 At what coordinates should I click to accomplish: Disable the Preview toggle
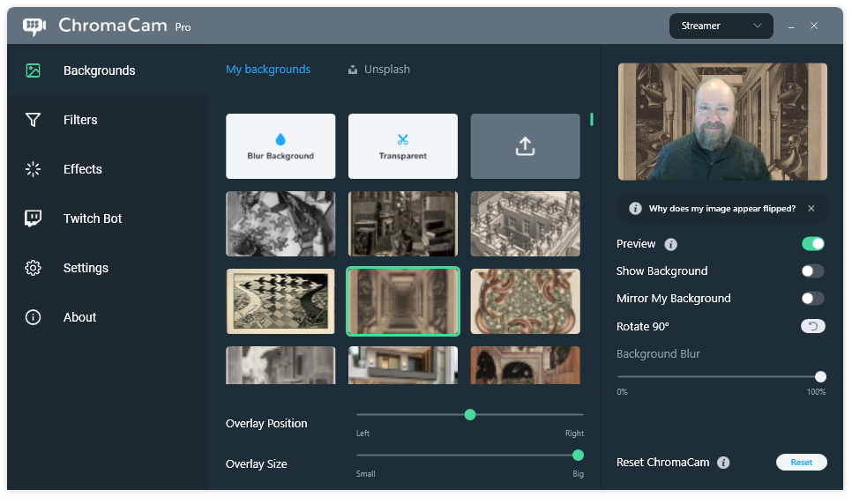(x=812, y=244)
